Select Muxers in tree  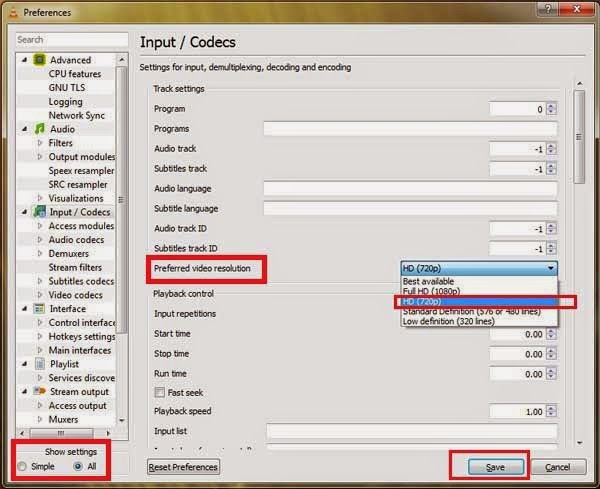point(63,419)
